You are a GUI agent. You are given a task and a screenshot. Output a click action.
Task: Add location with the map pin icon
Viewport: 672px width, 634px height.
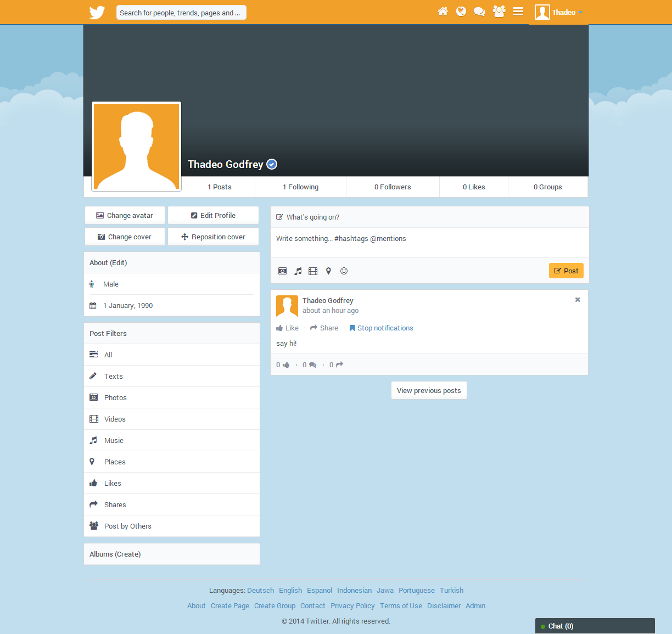(328, 271)
